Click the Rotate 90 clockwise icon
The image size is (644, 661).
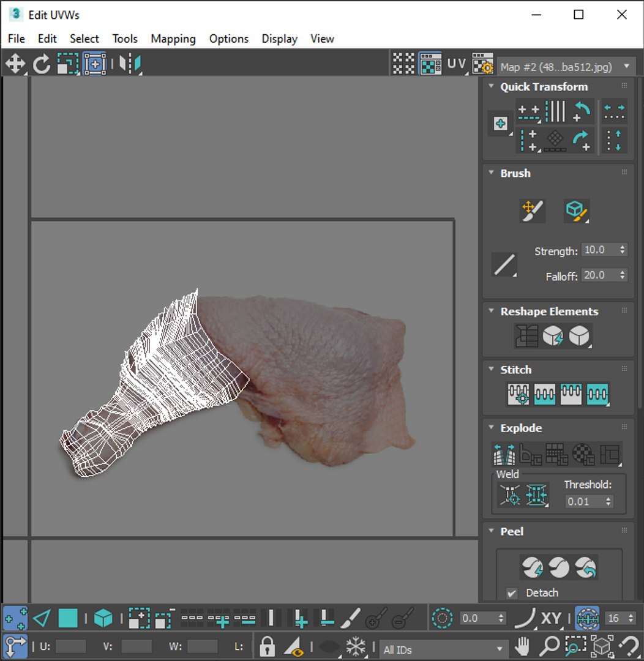(582, 140)
